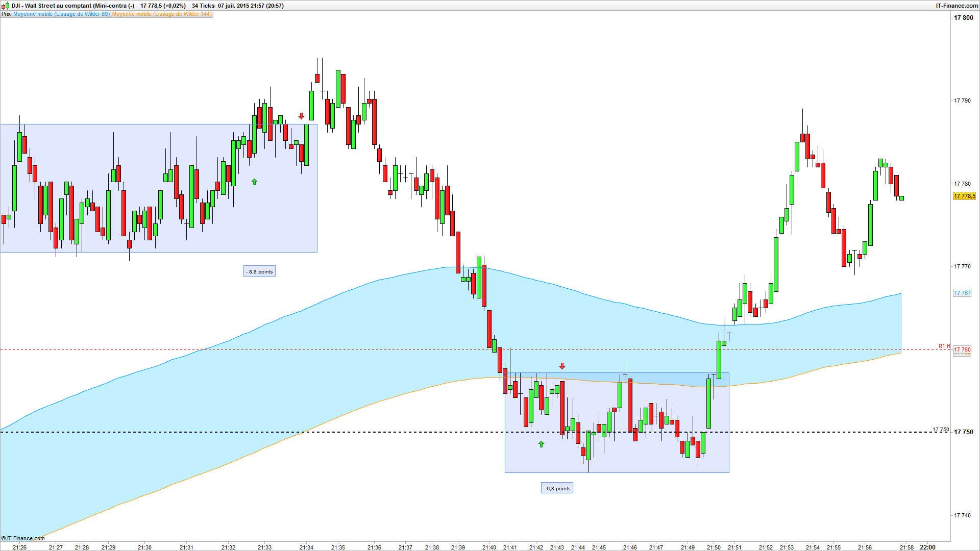
Task: Click the blue 17 767 price tag
Action: click(x=962, y=293)
